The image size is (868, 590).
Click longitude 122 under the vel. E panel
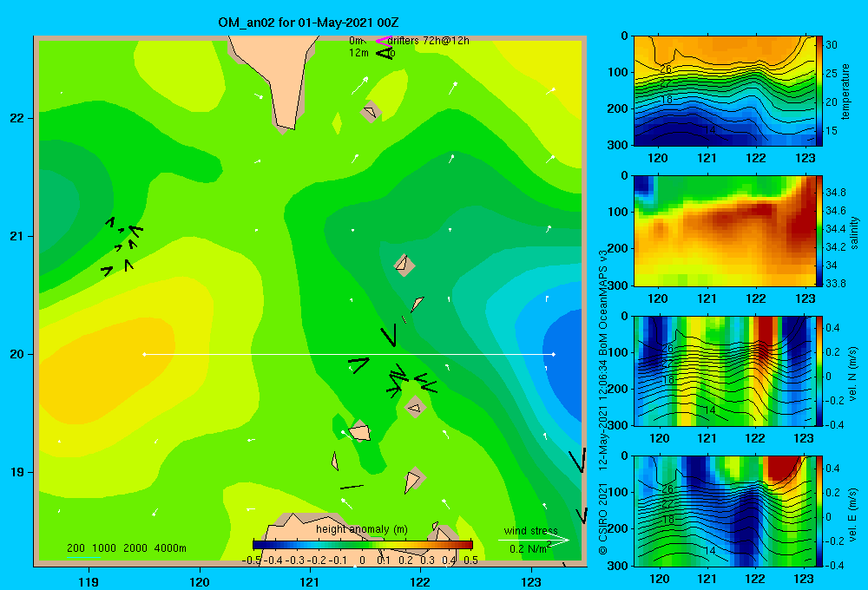[756, 579]
